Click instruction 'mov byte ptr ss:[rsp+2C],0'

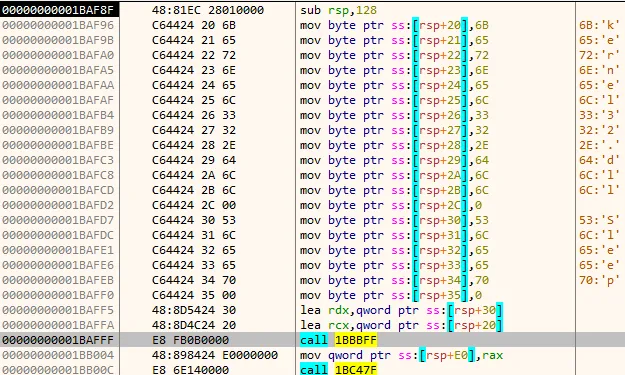tap(391, 205)
